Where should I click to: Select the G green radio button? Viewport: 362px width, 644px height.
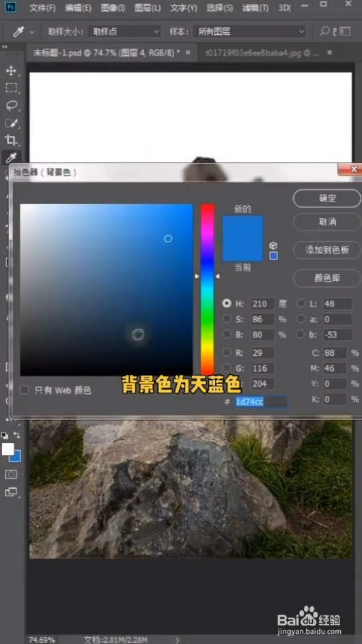pyautogui.click(x=226, y=368)
